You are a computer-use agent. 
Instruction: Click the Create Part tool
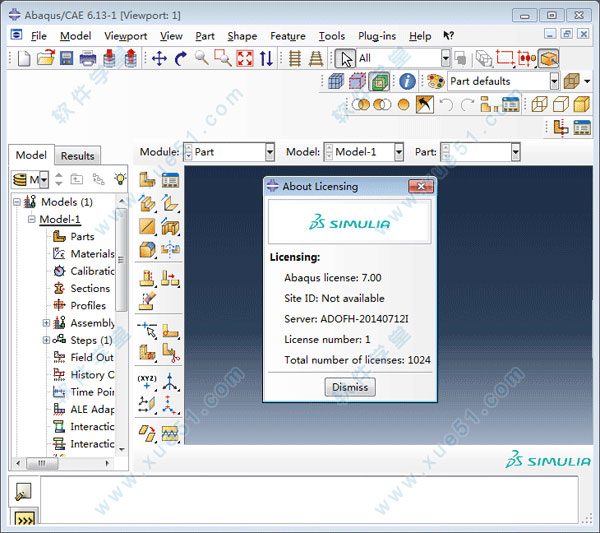[x=147, y=180]
